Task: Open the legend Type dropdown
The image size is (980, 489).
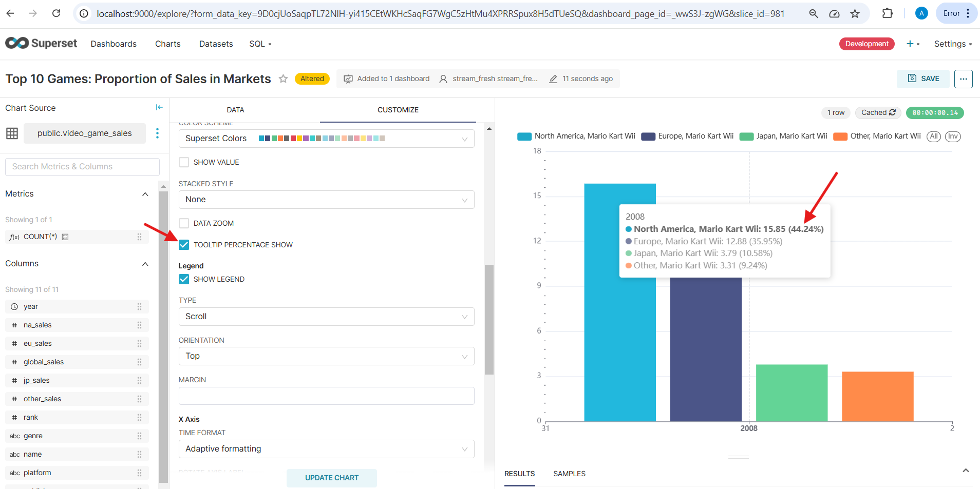Action: 326,317
